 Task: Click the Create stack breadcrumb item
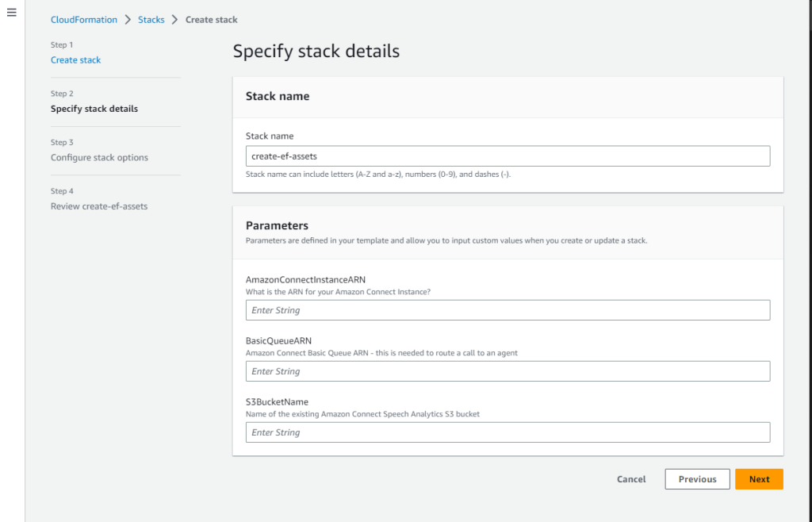click(211, 20)
